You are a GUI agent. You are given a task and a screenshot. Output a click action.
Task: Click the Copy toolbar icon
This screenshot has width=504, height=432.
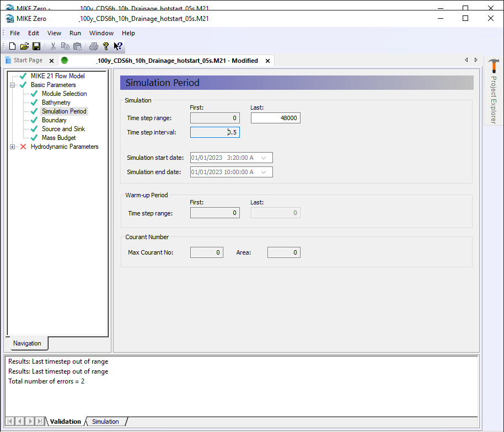65,46
